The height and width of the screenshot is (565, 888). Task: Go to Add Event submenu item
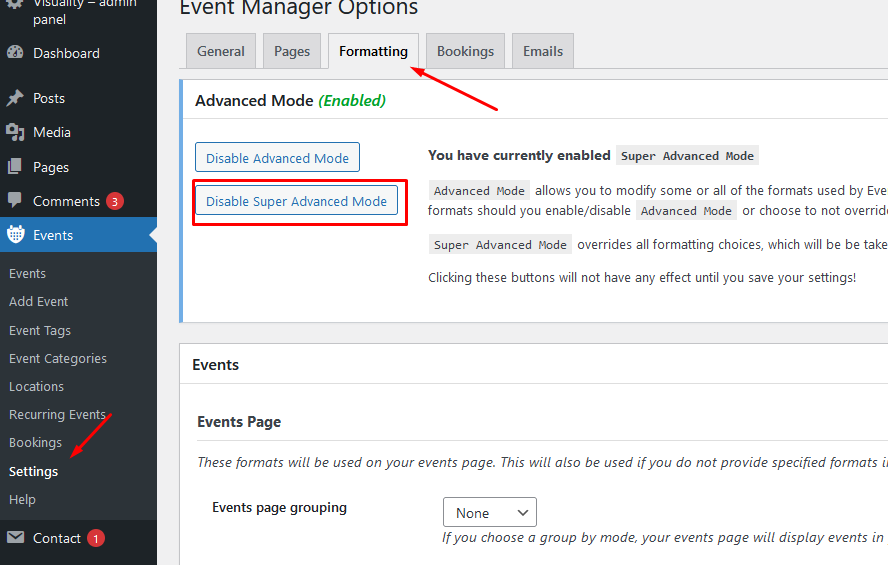[x=39, y=301]
